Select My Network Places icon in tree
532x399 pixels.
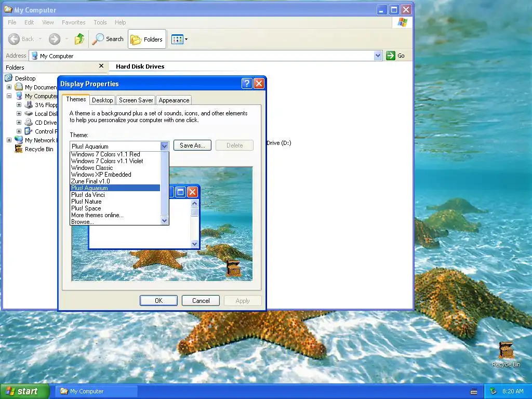[x=19, y=140]
